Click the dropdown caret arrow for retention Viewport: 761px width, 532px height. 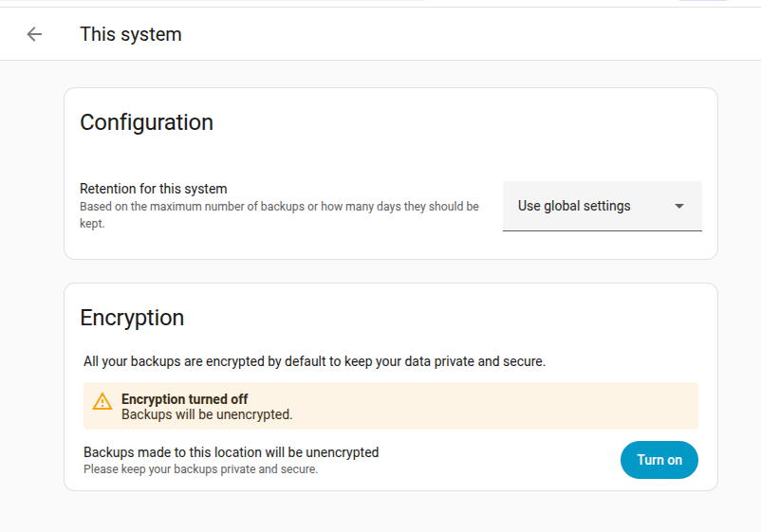679,206
